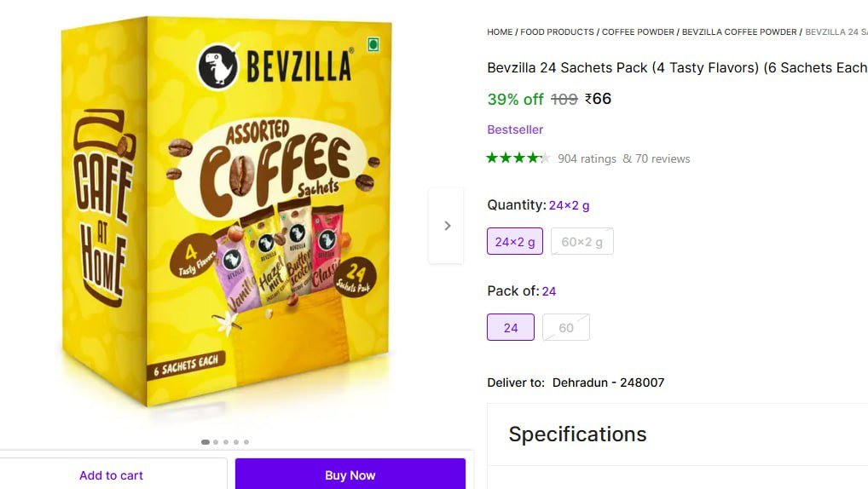
Task: Open COFFEE POWDER breadcrumb
Action: (x=638, y=32)
